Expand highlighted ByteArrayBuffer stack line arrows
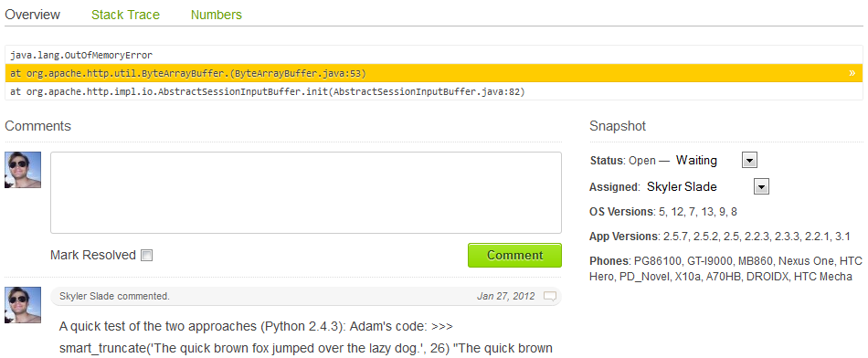 coord(852,73)
